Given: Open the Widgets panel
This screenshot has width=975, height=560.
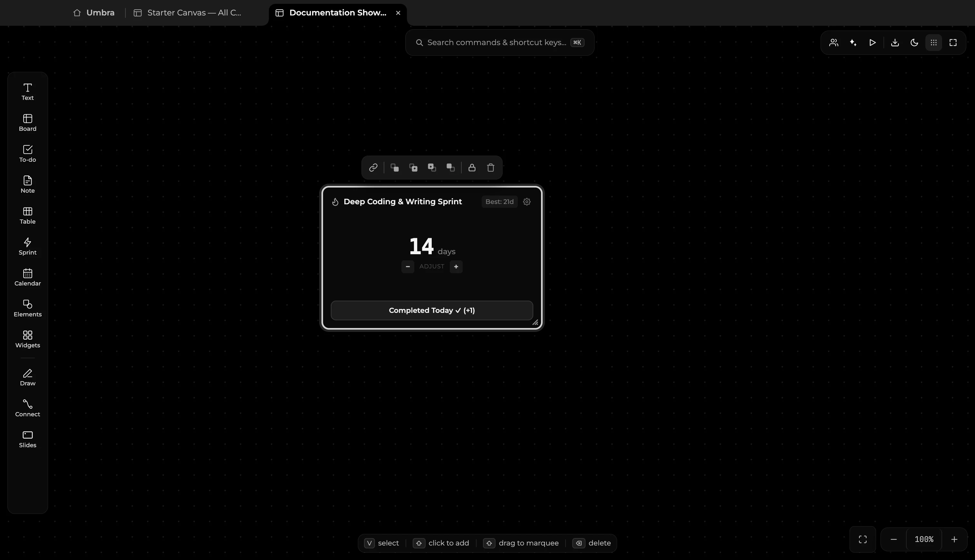Looking at the screenshot, I should 27,340.
